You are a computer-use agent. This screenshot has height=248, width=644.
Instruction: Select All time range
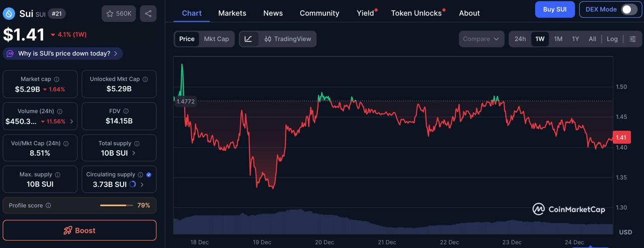click(592, 39)
